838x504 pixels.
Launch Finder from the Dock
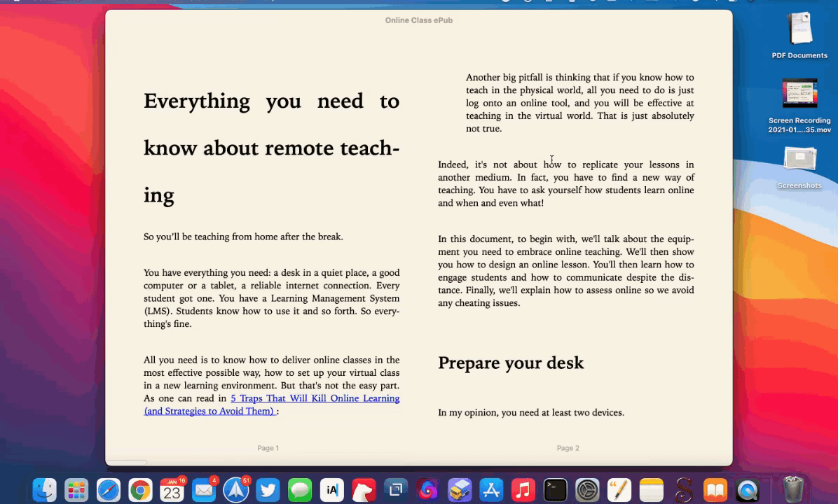coord(45,491)
